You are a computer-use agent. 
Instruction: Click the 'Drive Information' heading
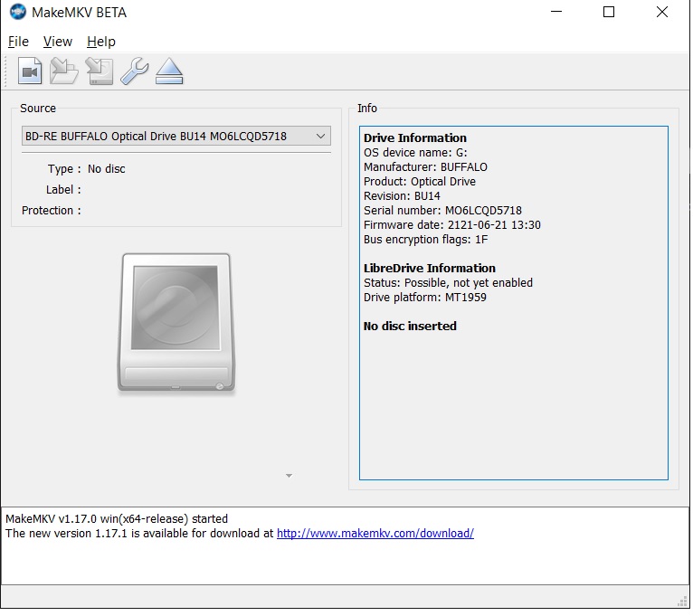[x=414, y=137]
